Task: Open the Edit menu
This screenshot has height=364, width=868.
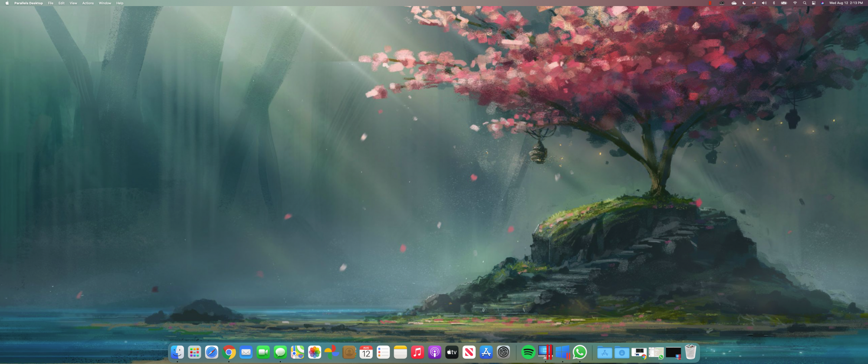Action: [62, 3]
